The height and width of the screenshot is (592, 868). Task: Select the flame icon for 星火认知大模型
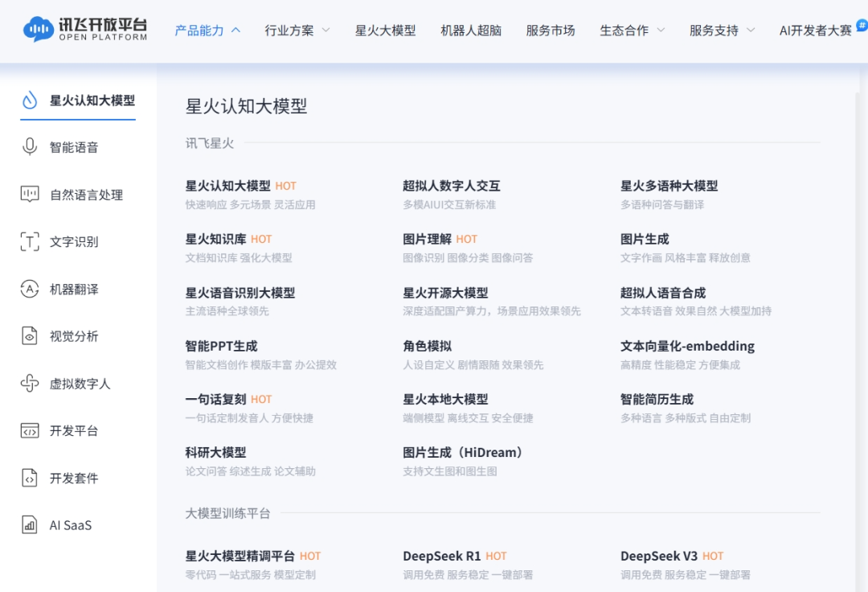click(30, 101)
